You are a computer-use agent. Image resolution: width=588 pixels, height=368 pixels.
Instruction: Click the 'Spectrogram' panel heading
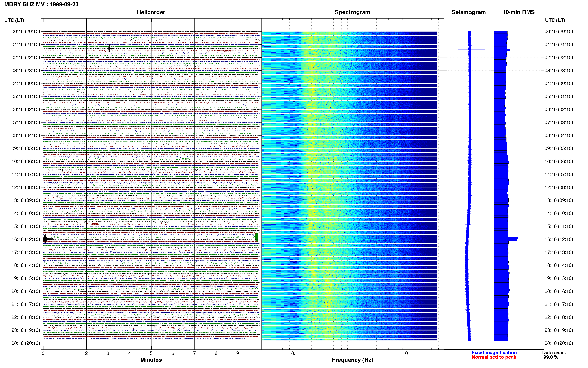(x=352, y=12)
